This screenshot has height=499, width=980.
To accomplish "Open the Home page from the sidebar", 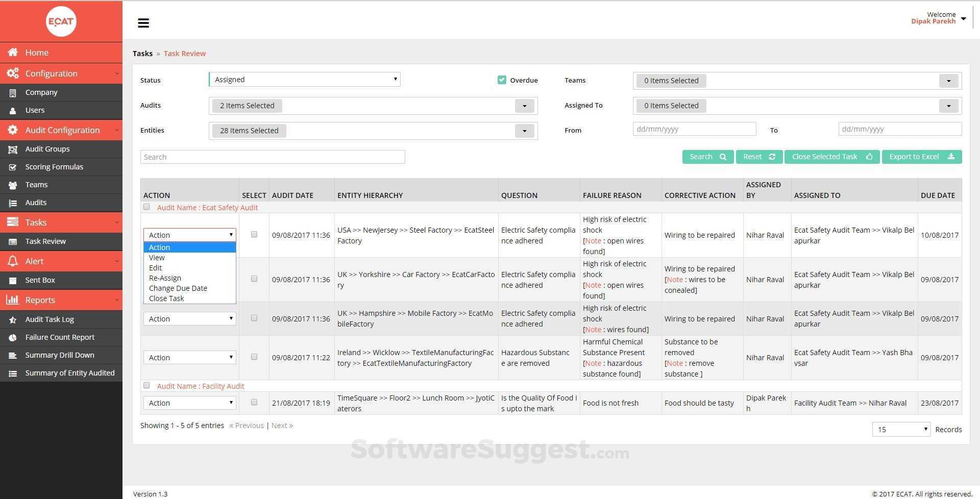I will [36, 52].
